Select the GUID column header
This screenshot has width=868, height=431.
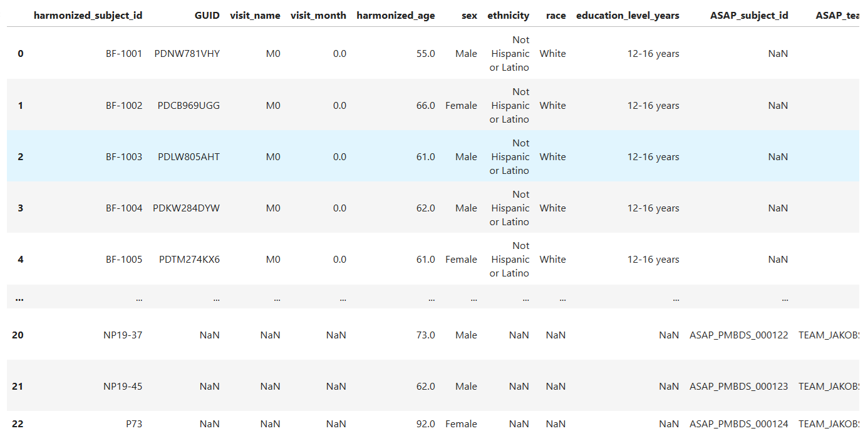tap(207, 15)
